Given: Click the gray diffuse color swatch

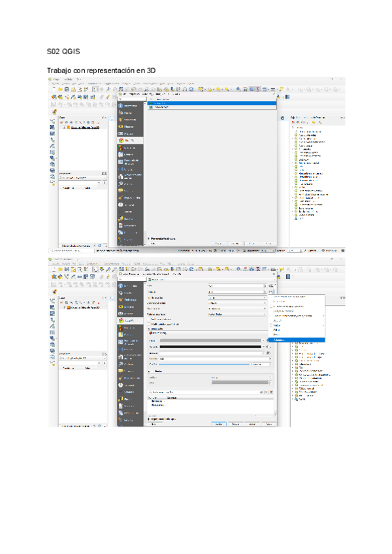Looking at the screenshot, I should 210,340.
